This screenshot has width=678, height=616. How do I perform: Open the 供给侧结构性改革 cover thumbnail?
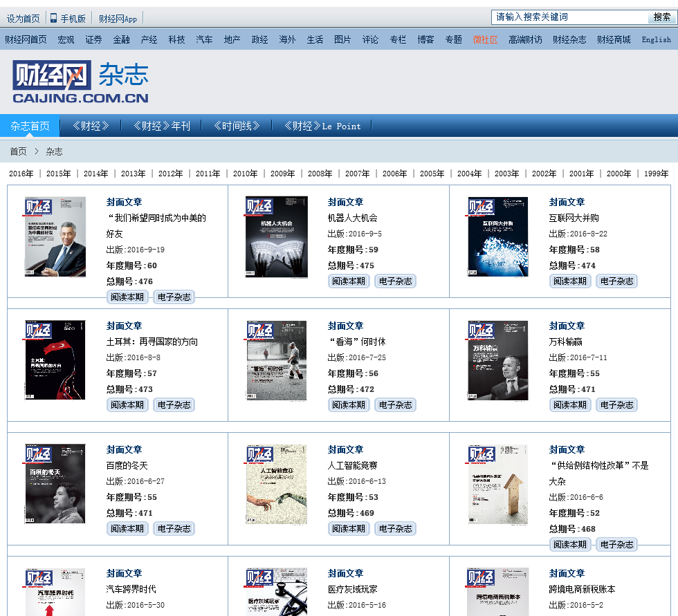(x=497, y=484)
